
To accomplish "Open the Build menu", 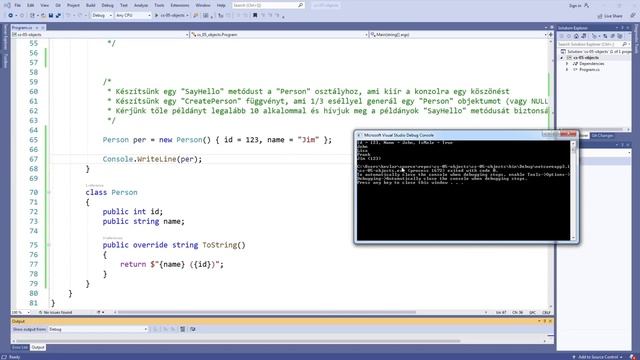I will (91, 5).
